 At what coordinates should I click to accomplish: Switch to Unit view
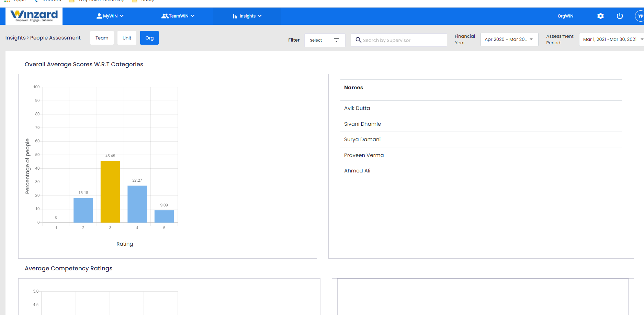tap(127, 38)
